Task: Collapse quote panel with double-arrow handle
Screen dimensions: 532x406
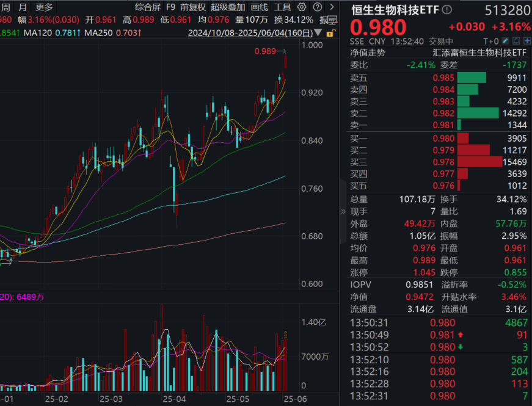Action: [x=343, y=212]
